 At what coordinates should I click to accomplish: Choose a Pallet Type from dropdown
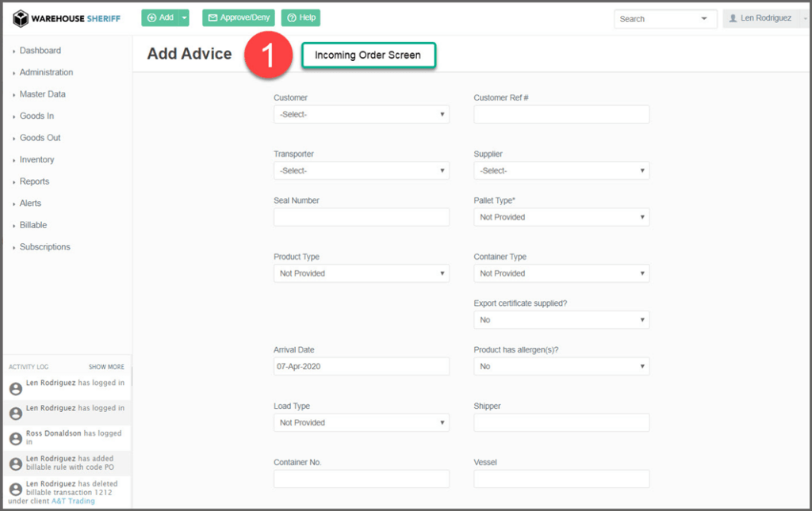(561, 217)
